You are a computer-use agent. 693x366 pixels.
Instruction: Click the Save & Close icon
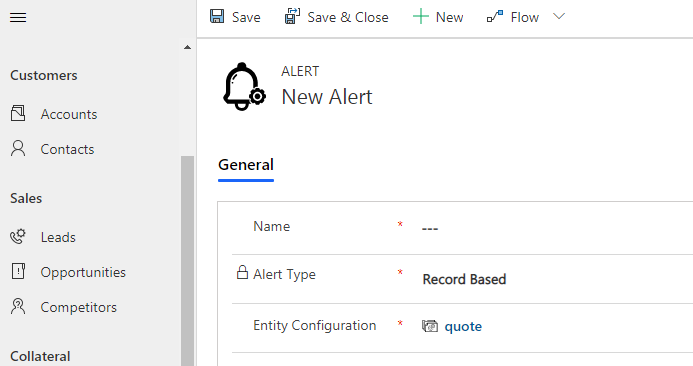(x=292, y=16)
